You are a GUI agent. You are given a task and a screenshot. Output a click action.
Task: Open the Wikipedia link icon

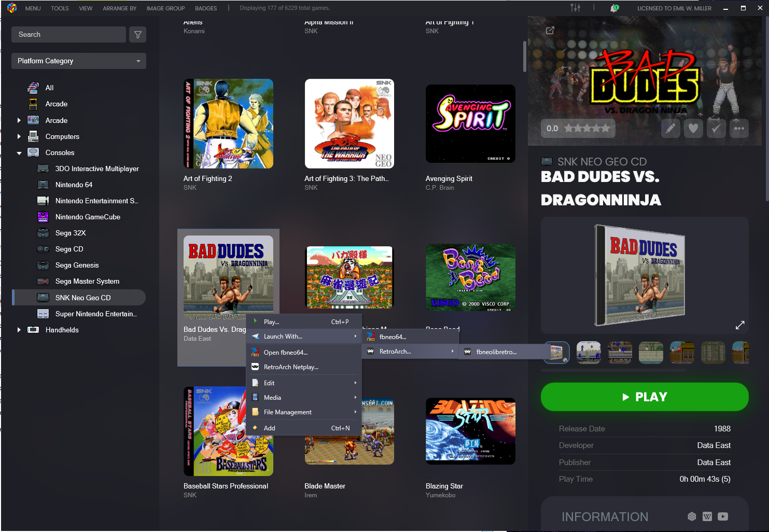click(x=707, y=516)
